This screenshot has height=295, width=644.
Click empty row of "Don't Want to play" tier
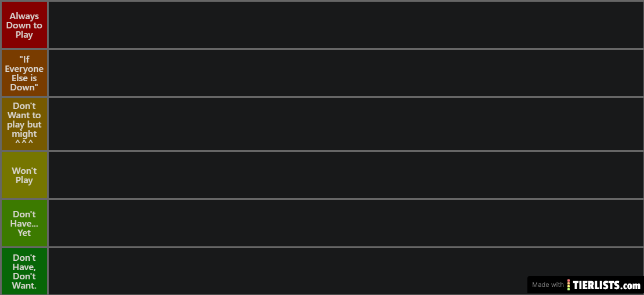tap(346, 124)
